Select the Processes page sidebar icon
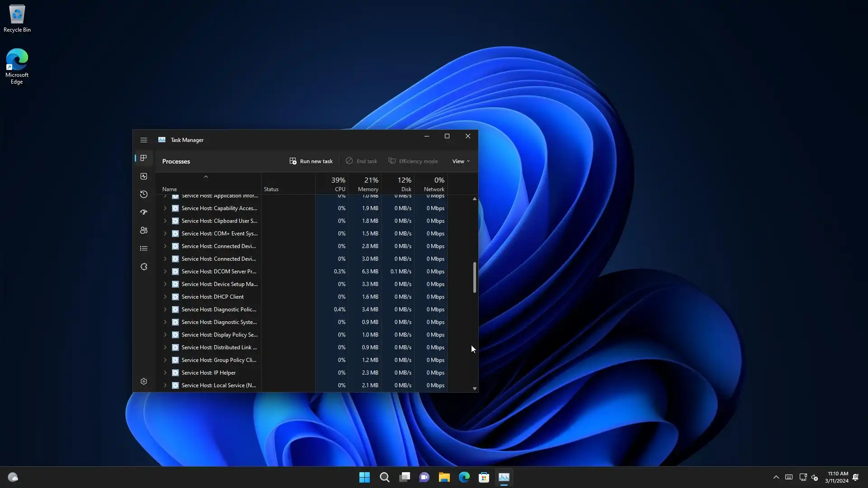This screenshot has height=488, width=868. 144,158
